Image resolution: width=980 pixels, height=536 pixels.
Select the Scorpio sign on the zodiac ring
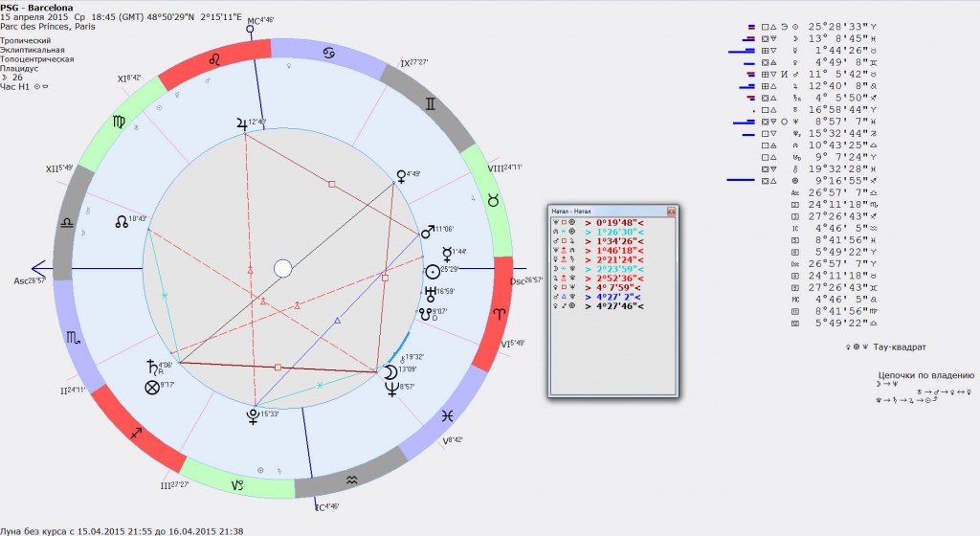[x=74, y=338]
